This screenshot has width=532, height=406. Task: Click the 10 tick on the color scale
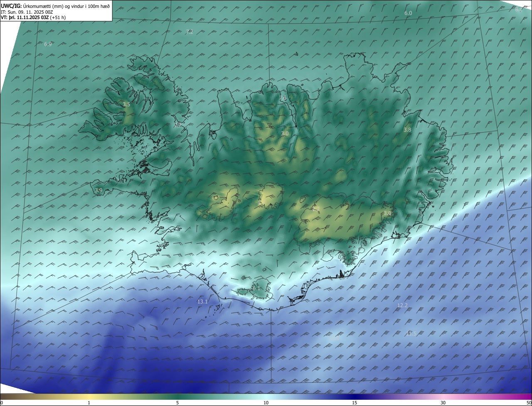click(x=266, y=403)
